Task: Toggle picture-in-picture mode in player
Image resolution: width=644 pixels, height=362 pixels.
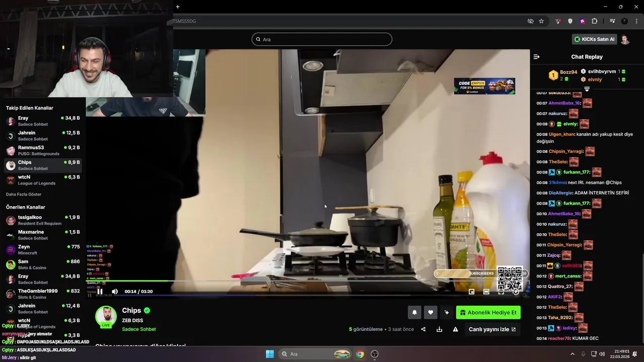Action: 471,292
